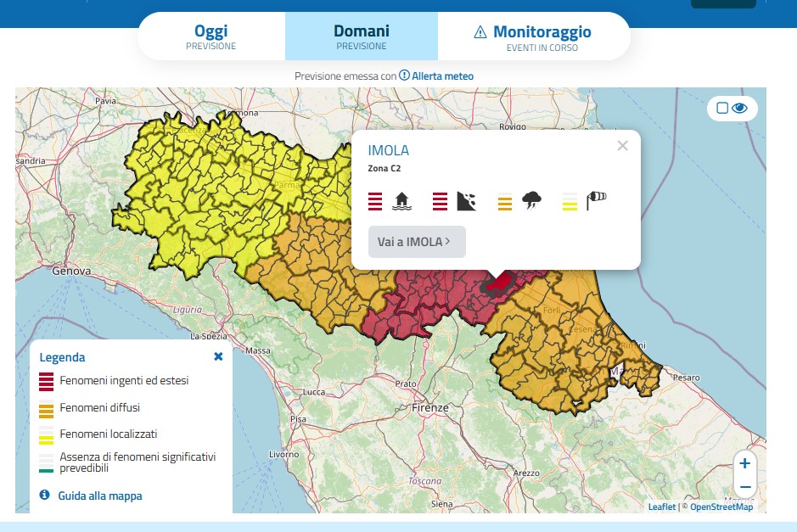Open the Guida alla mappa link
Image resolution: width=797 pixels, height=532 pixels.
click(100, 496)
